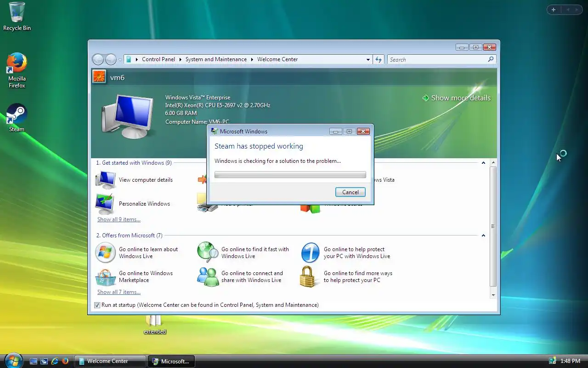
Task: Click the solution-check progress bar
Action: click(290, 175)
